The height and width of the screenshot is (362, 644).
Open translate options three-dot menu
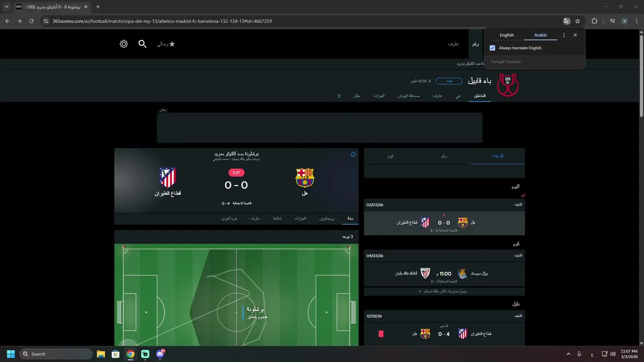pos(563,35)
